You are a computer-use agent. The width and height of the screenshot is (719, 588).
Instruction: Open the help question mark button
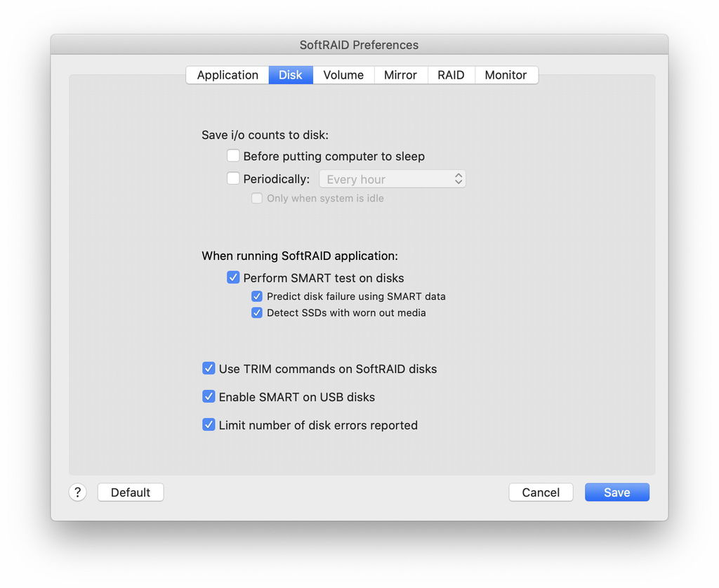[77, 492]
